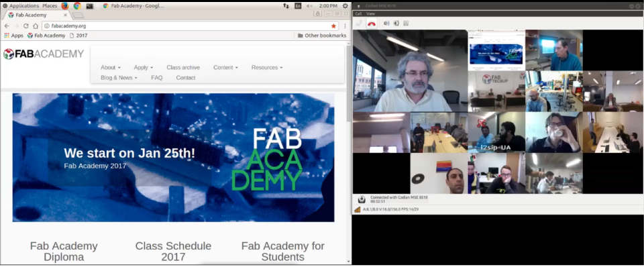This screenshot has height=267, width=644.
Task: Open the terminal icon in top panel
Action: (89, 6)
